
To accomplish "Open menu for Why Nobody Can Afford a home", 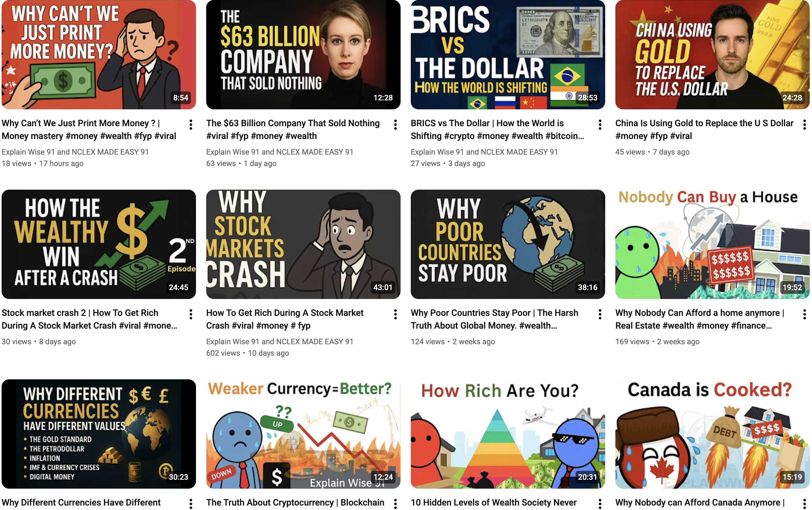I will coord(805,314).
